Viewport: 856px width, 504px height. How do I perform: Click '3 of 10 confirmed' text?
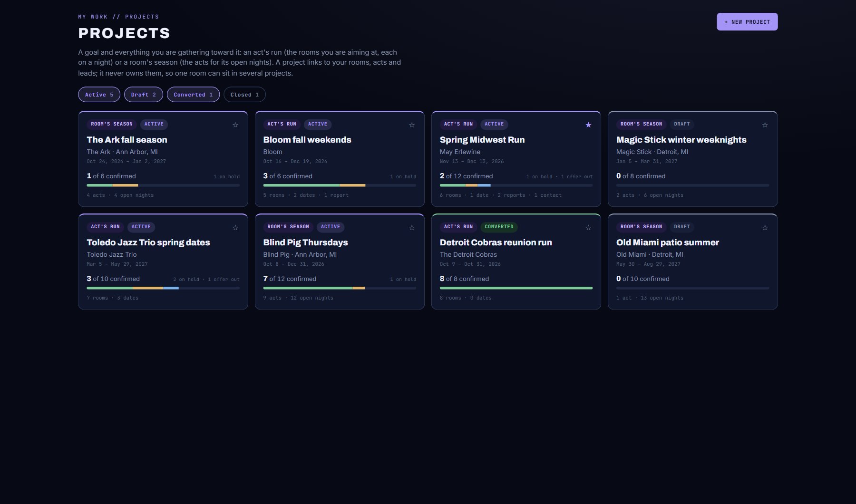click(113, 279)
